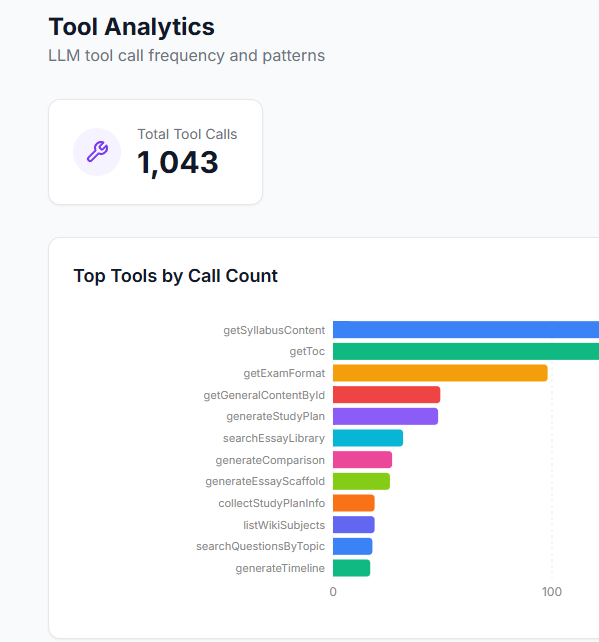Click the 100 tick on the x-axis
This screenshot has height=642, width=599.
coord(552,592)
